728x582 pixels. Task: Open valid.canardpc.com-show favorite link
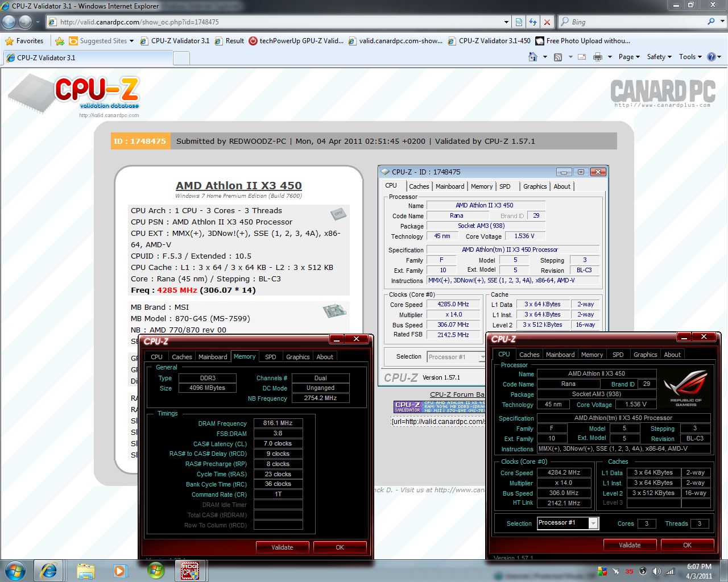(x=395, y=41)
